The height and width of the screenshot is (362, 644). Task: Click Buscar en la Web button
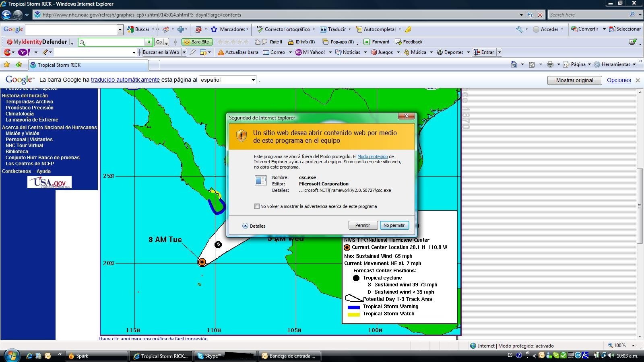pyautogui.click(x=161, y=52)
